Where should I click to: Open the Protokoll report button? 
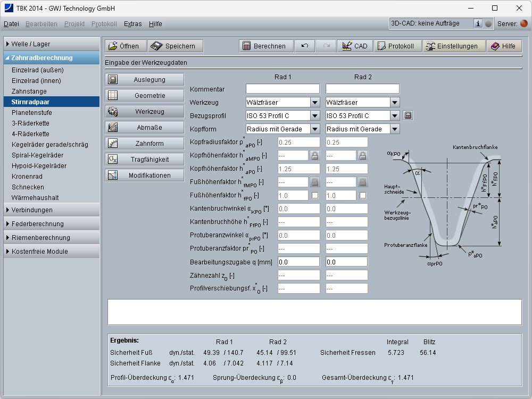click(x=395, y=46)
